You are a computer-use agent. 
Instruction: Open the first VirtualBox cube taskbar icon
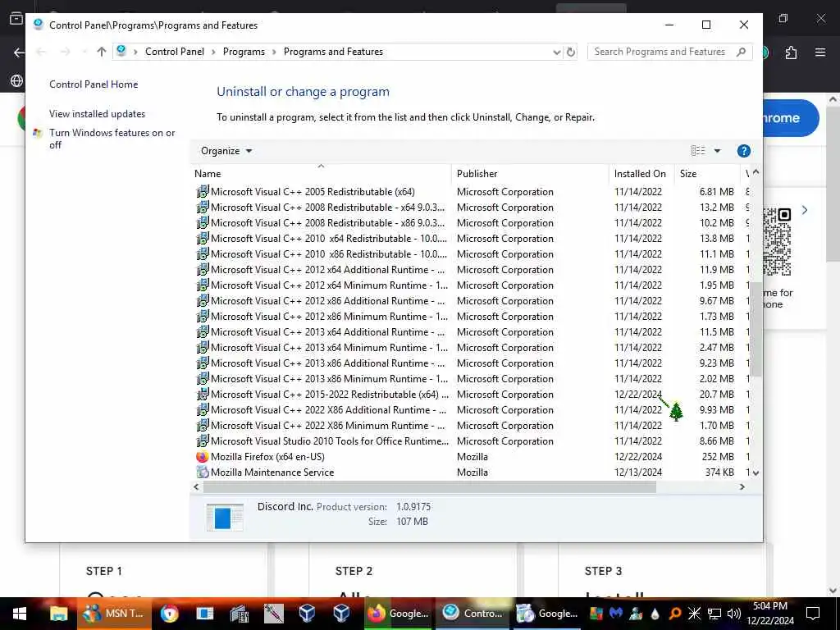[307, 614]
